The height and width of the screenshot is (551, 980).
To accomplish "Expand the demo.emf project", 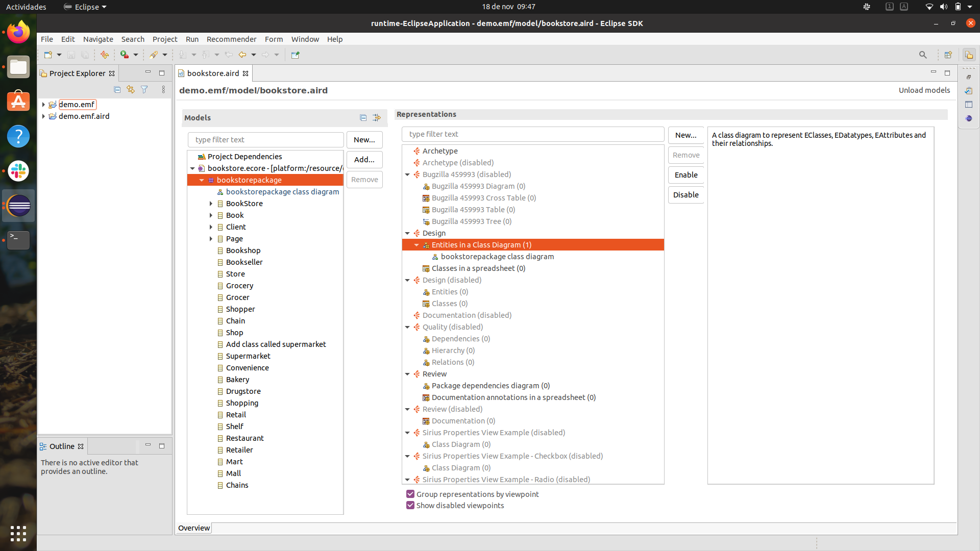I will click(x=43, y=105).
